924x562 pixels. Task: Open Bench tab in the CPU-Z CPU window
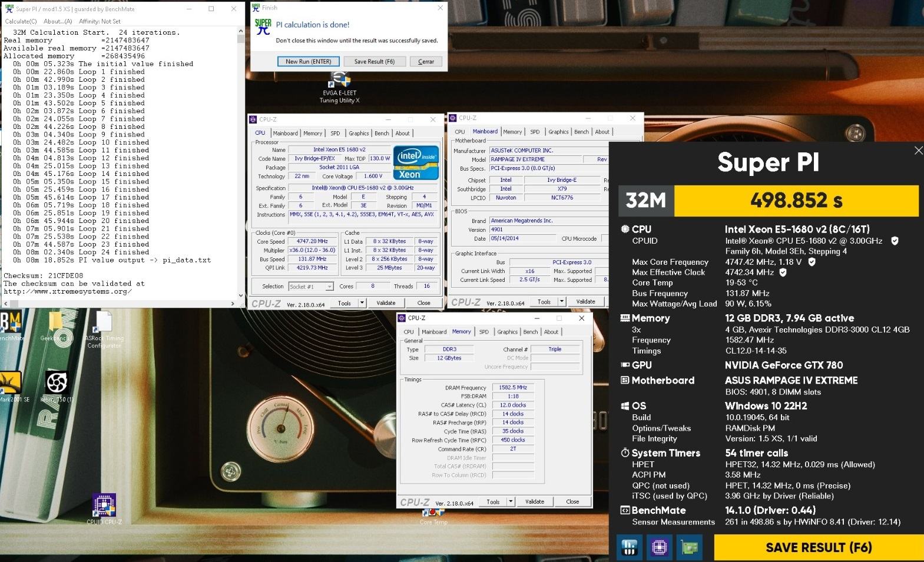382,134
